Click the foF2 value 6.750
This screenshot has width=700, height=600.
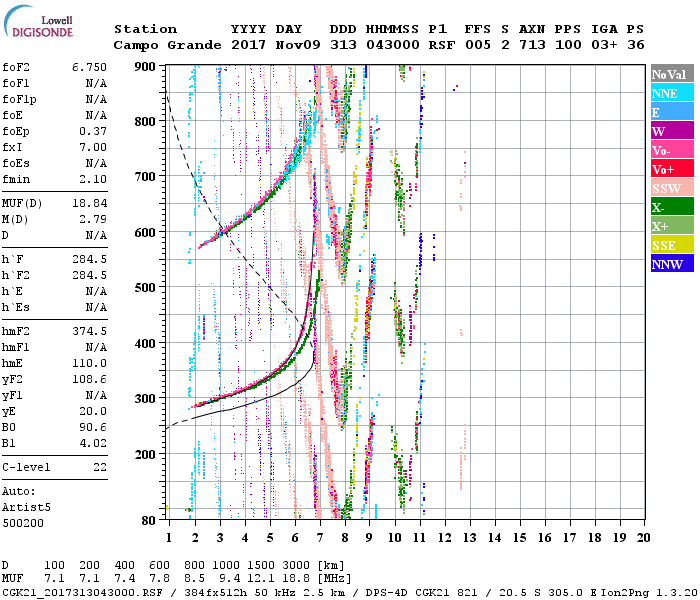point(89,67)
